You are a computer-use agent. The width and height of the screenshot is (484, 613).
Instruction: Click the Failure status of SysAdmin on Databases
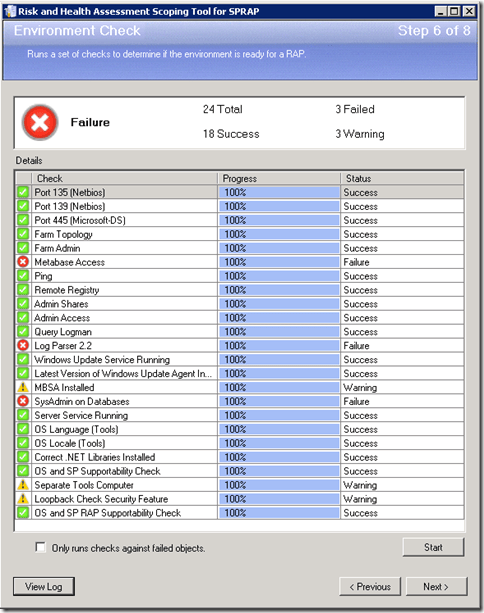point(356,401)
